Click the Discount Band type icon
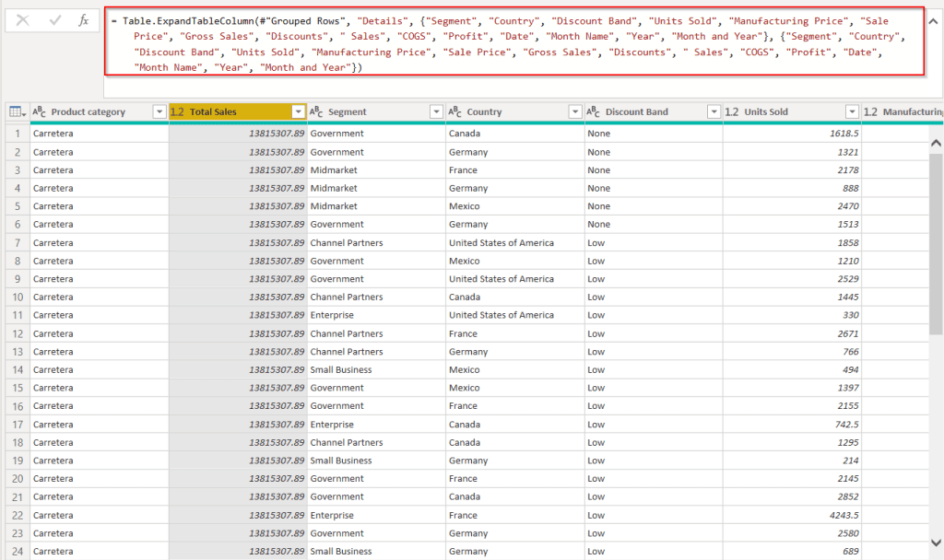Image resolution: width=944 pixels, height=560 pixels. click(593, 111)
